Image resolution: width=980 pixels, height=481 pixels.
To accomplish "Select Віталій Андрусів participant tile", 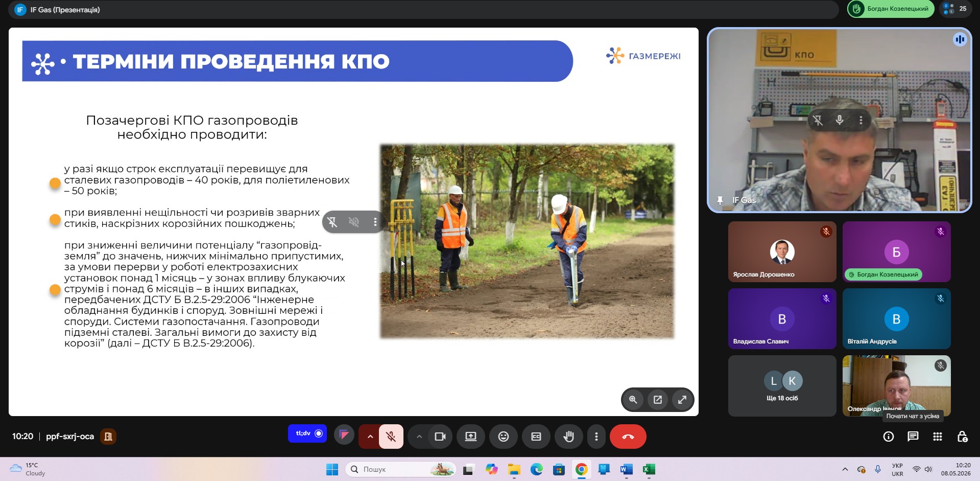I will tap(897, 318).
